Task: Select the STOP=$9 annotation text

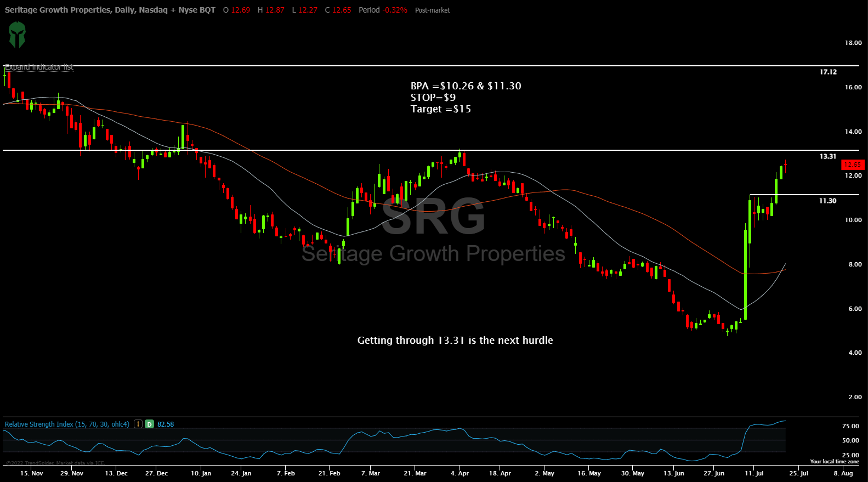Action: [433, 98]
